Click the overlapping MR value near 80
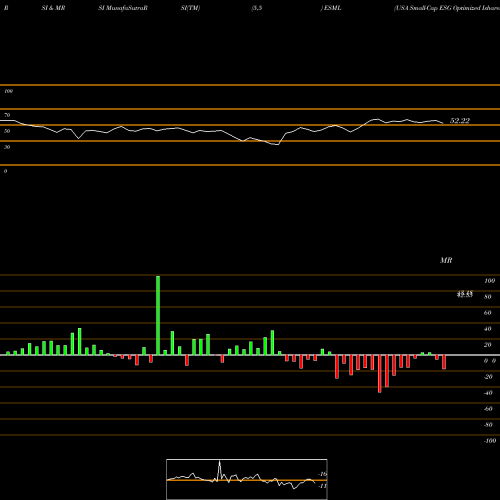This screenshot has width=500, height=500. 465,294
